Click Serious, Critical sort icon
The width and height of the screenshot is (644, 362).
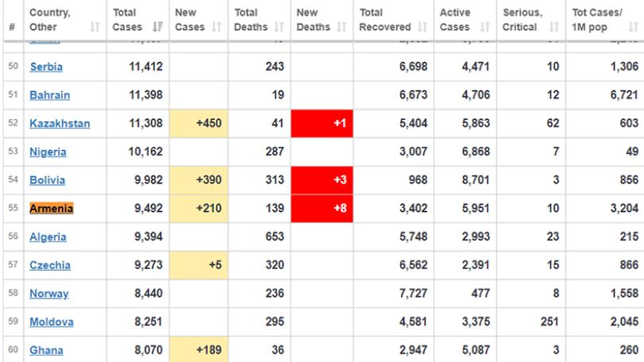pyautogui.click(x=554, y=27)
